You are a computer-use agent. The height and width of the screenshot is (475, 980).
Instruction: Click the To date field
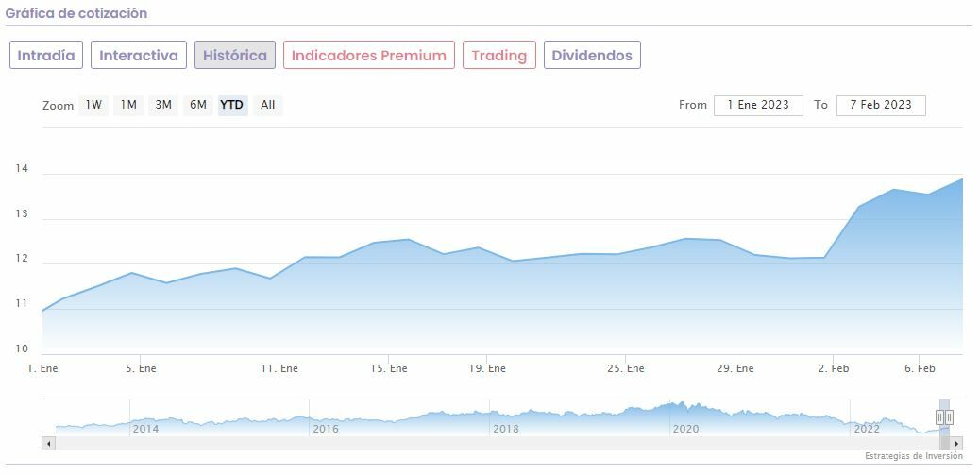(880, 105)
